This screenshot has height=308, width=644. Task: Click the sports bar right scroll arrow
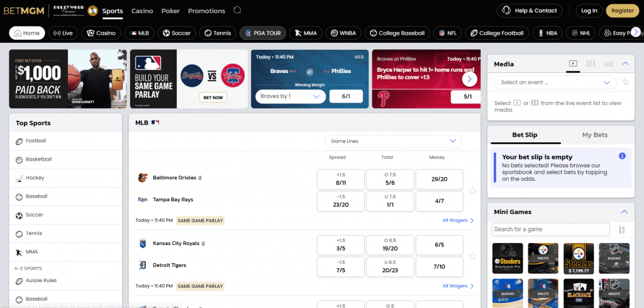click(636, 32)
